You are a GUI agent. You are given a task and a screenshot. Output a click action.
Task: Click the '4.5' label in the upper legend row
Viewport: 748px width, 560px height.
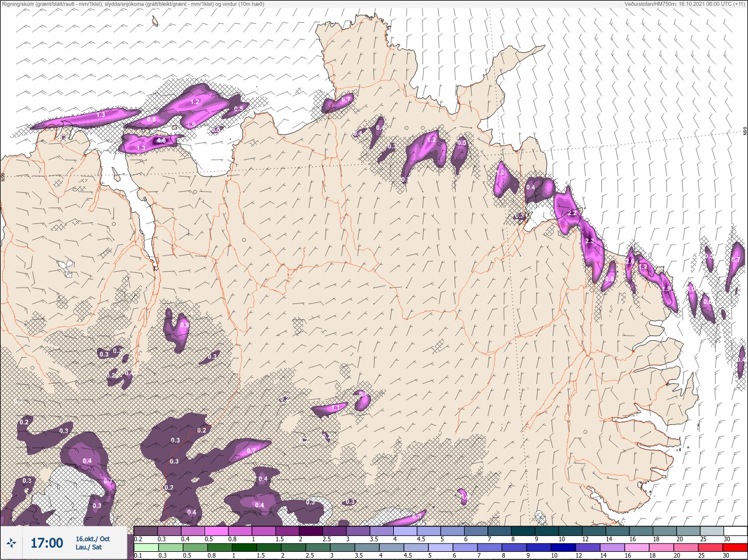point(421,539)
